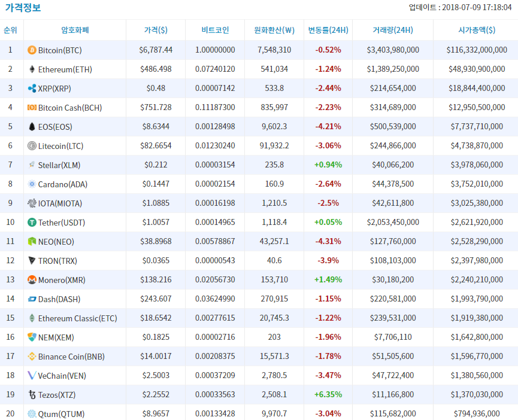The height and width of the screenshot is (420, 518).
Task: Select Tezos(XTZ) coin name
Action: click(x=57, y=395)
